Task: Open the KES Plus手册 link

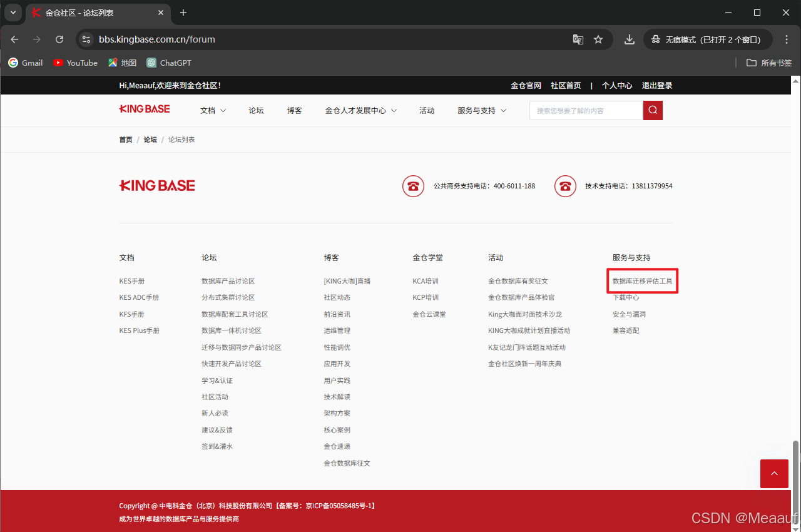Action: [140, 330]
